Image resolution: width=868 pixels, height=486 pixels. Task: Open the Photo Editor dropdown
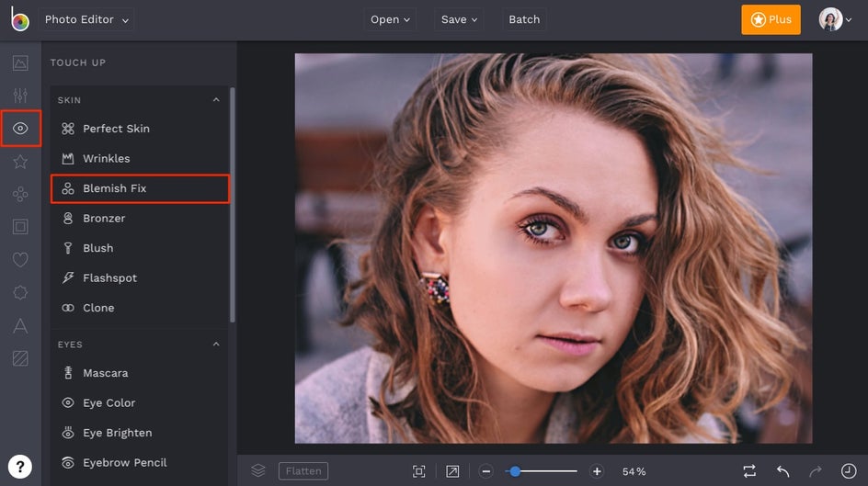(86, 19)
